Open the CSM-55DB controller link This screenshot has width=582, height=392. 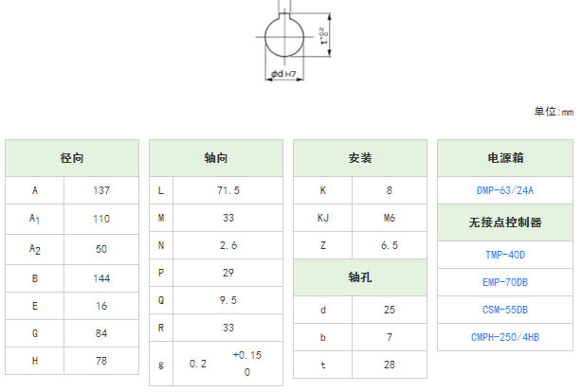pos(505,310)
